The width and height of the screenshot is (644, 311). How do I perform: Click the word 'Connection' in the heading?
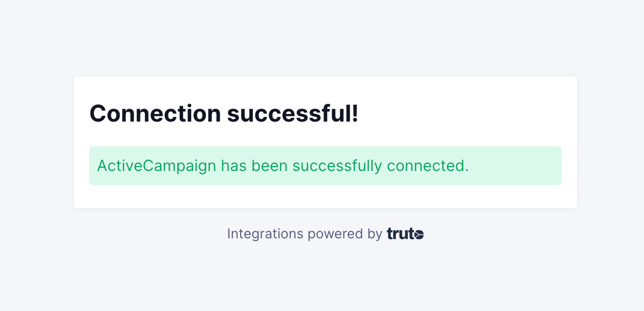pos(155,114)
